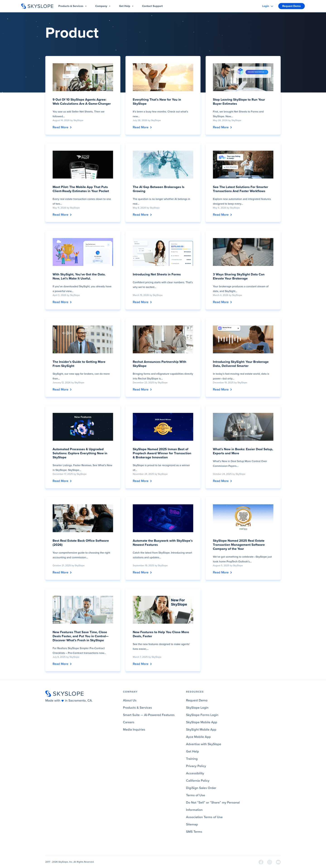Image resolution: width=326 pixels, height=868 pixels.
Task: Click the SkySlope logo in footer
Action: coord(64,694)
